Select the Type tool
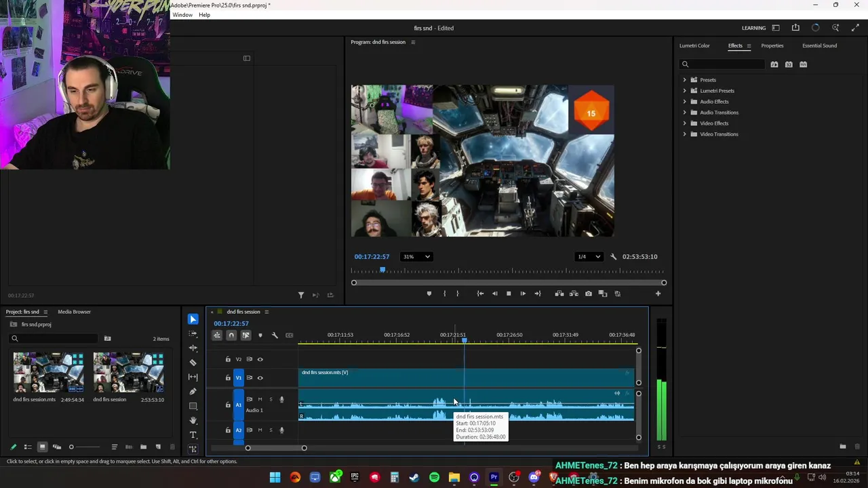The height and width of the screenshot is (488, 868). tap(193, 434)
